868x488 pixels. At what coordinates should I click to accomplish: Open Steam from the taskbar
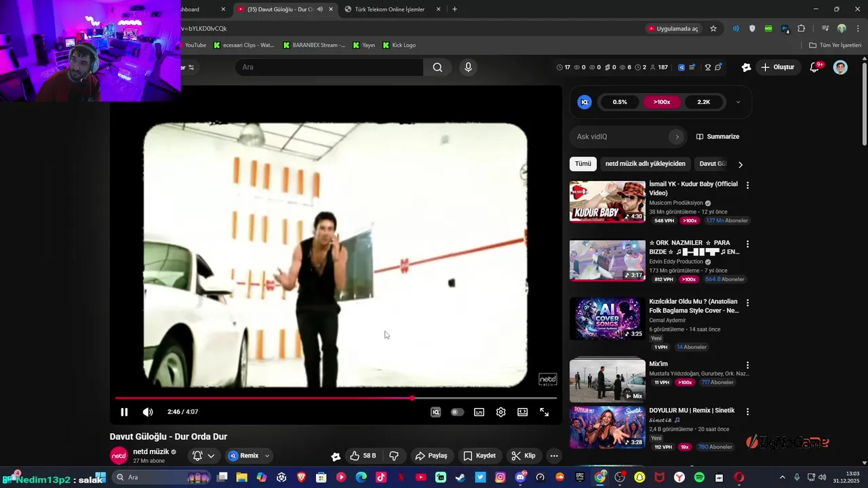[460, 477]
